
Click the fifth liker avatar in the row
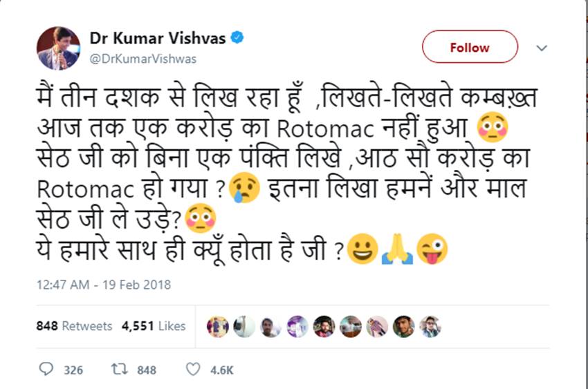pos(324,326)
